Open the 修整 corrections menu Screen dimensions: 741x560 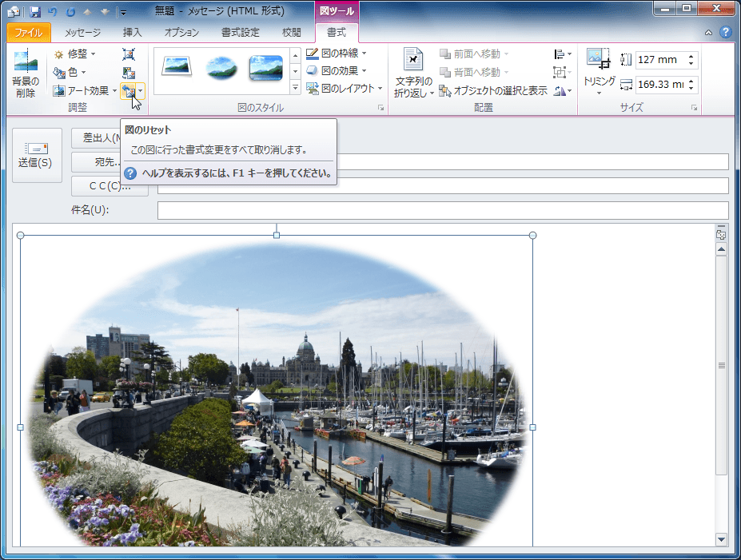coord(74,54)
